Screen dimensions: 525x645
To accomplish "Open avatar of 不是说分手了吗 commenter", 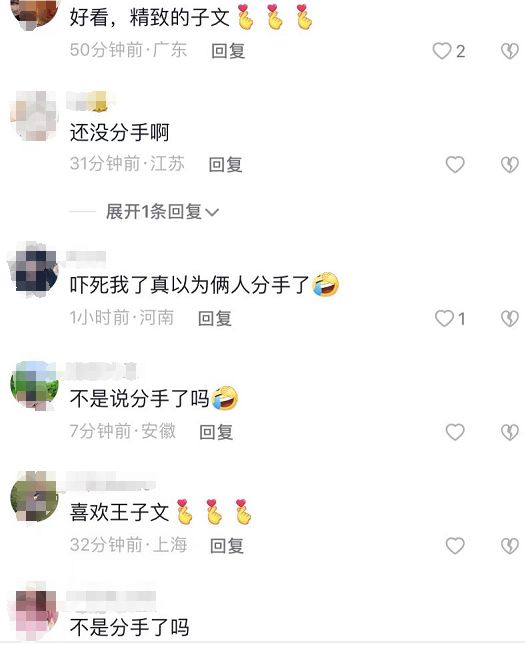I will pos(34,385).
